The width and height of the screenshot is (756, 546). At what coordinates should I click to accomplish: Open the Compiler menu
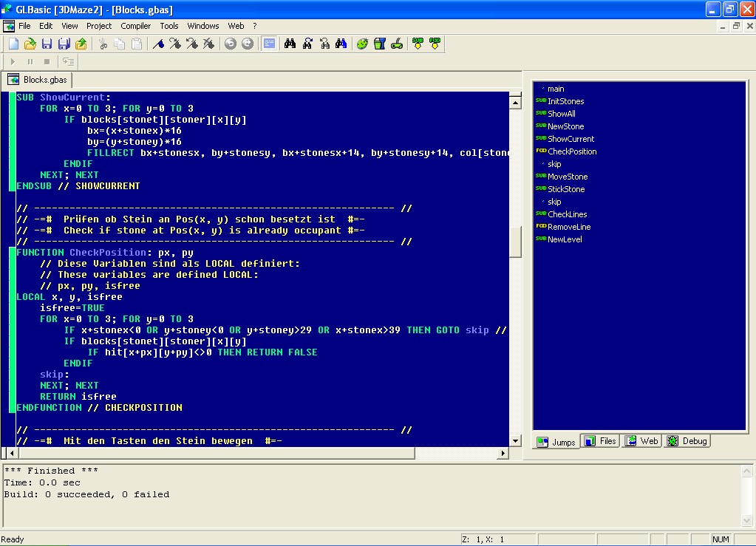click(x=135, y=26)
